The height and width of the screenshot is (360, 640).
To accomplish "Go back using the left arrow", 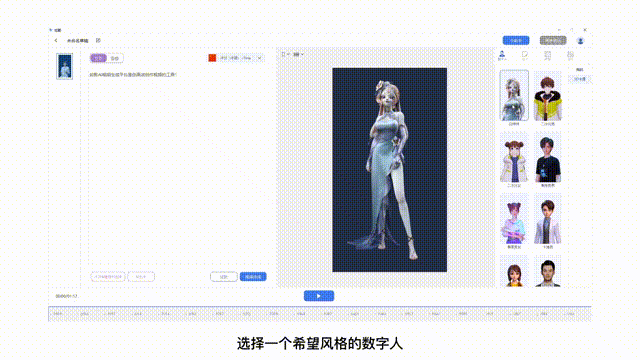I will point(56,40).
